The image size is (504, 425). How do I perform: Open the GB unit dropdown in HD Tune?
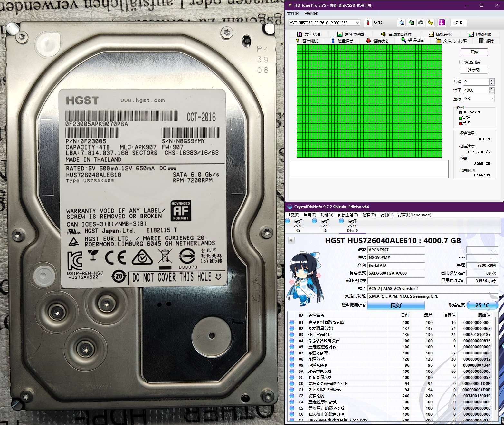[479, 99]
